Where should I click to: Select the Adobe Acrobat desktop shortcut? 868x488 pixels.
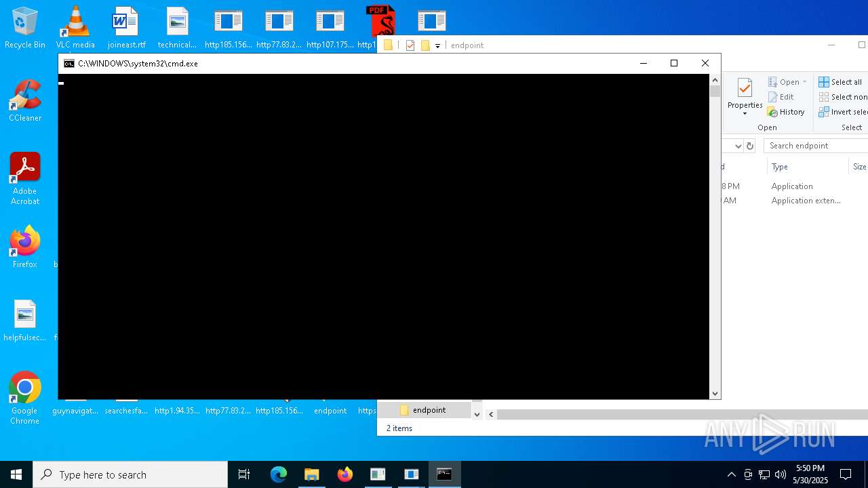tap(25, 178)
